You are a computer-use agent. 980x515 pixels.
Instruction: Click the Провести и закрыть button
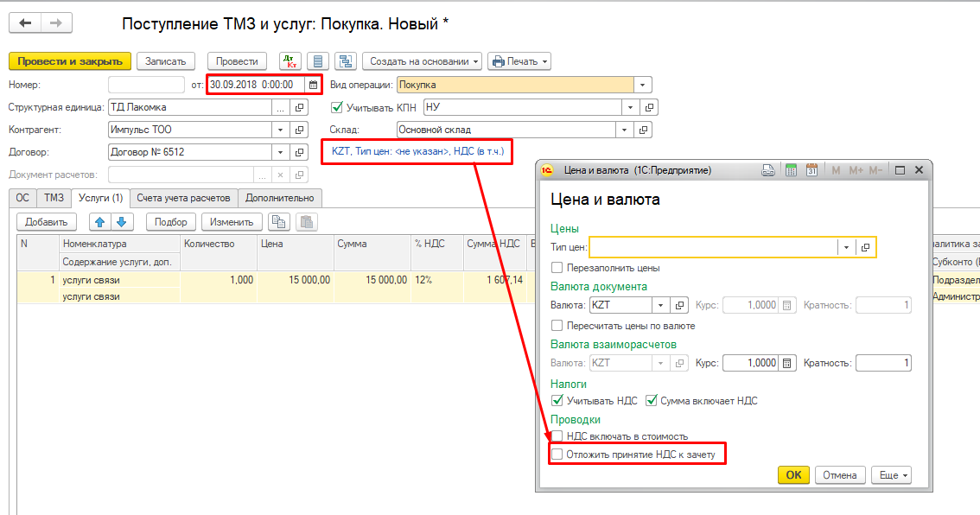(70, 61)
